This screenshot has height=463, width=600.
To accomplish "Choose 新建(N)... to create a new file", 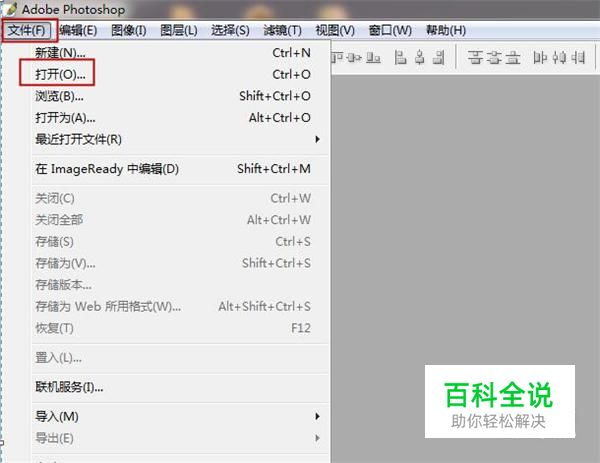I will click(180, 53).
